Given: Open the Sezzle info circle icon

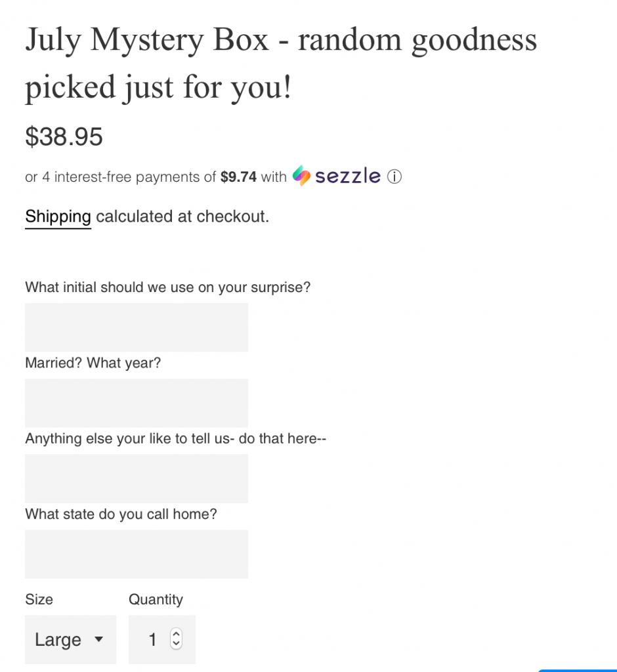Looking at the screenshot, I should tap(394, 177).
